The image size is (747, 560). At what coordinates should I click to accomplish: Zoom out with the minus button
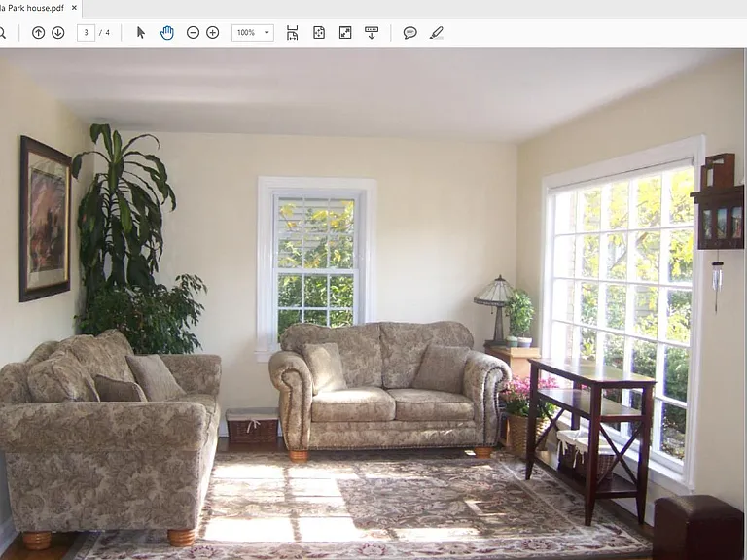pyautogui.click(x=193, y=33)
